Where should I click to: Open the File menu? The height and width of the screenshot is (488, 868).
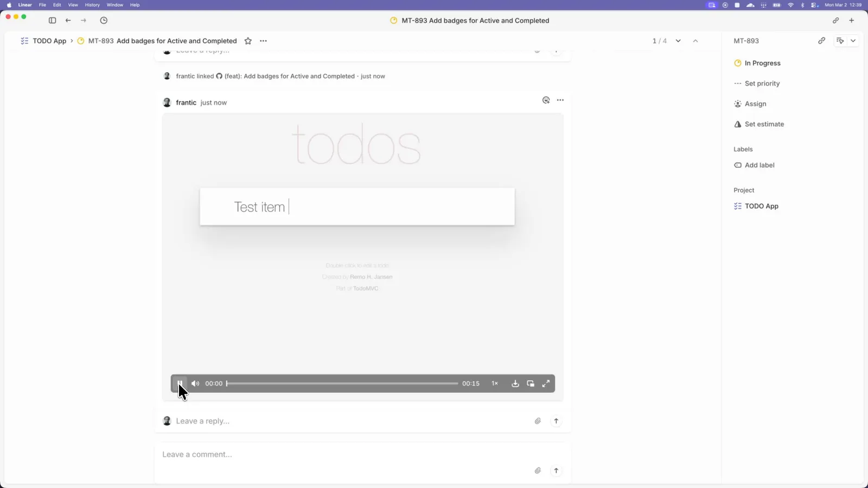pyautogui.click(x=42, y=5)
